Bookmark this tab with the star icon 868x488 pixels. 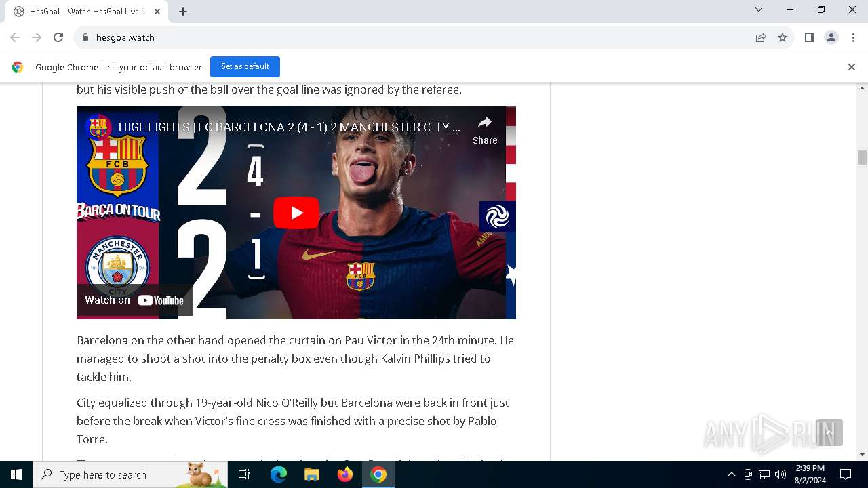pyautogui.click(x=783, y=37)
